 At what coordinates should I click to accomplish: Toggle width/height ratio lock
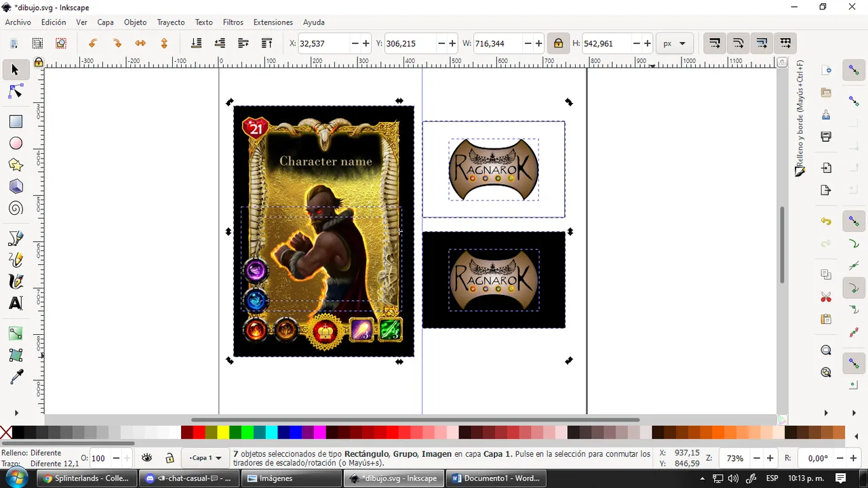[x=558, y=43]
